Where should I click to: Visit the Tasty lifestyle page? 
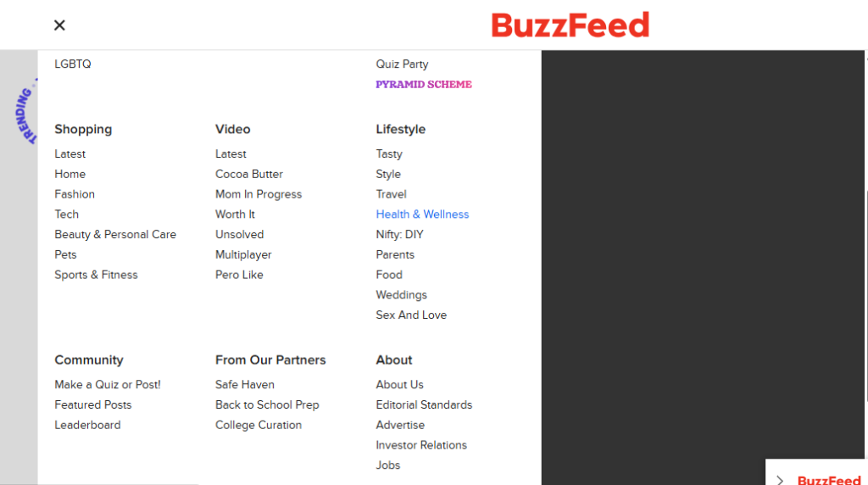(389, 154)
